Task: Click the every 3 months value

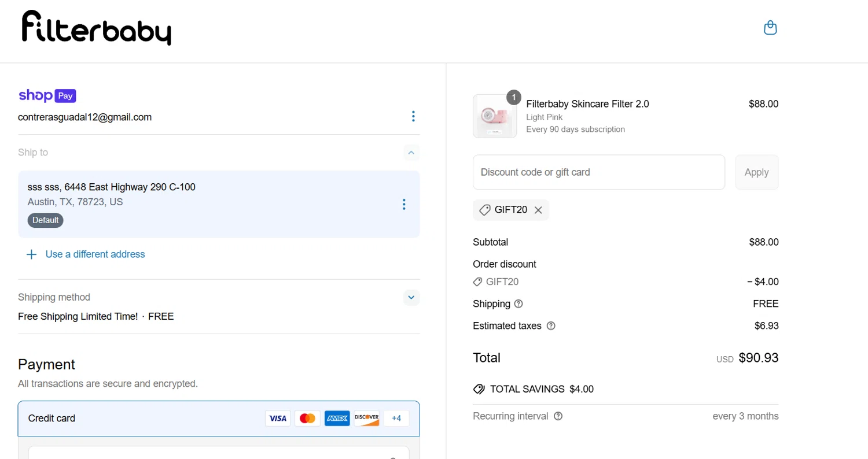Action: tap(745, 416)
